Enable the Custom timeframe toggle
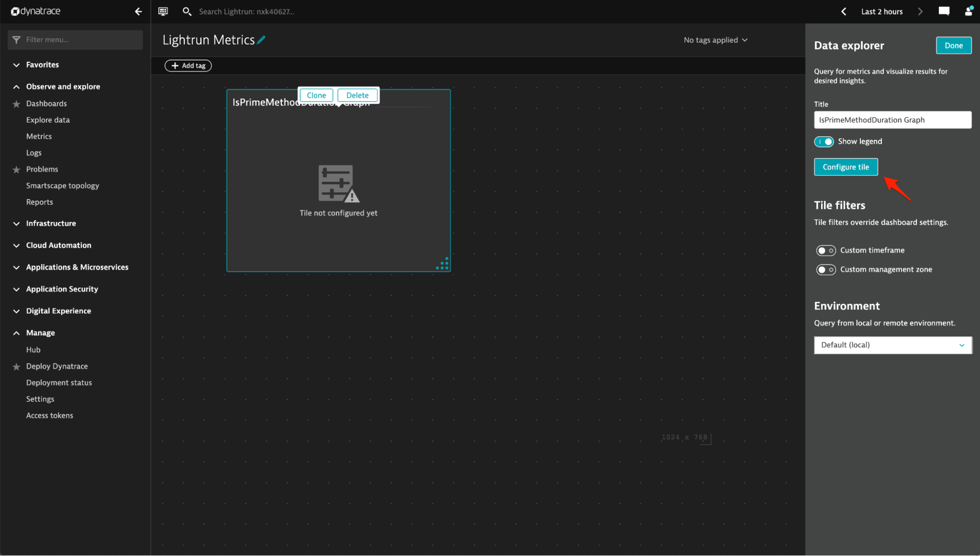 (826, 251)
